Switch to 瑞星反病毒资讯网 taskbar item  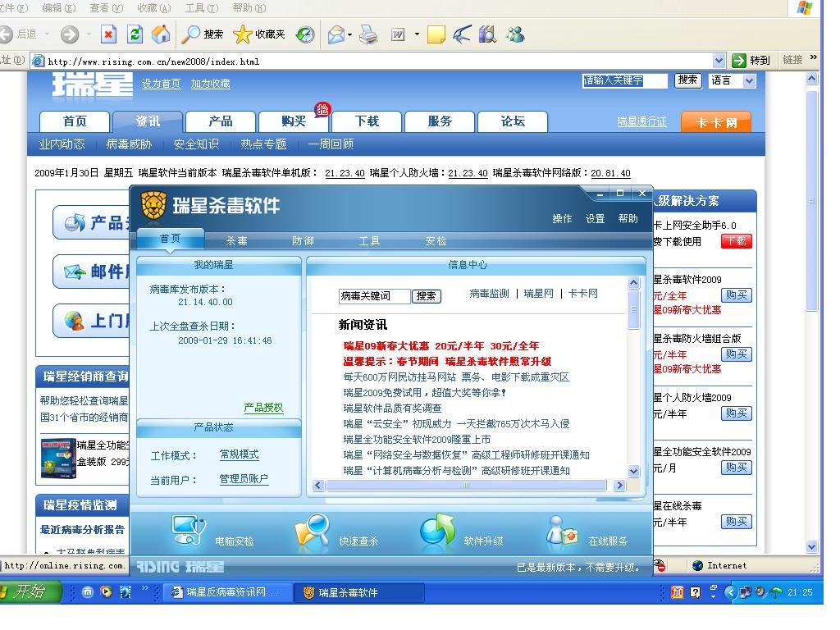227,592
